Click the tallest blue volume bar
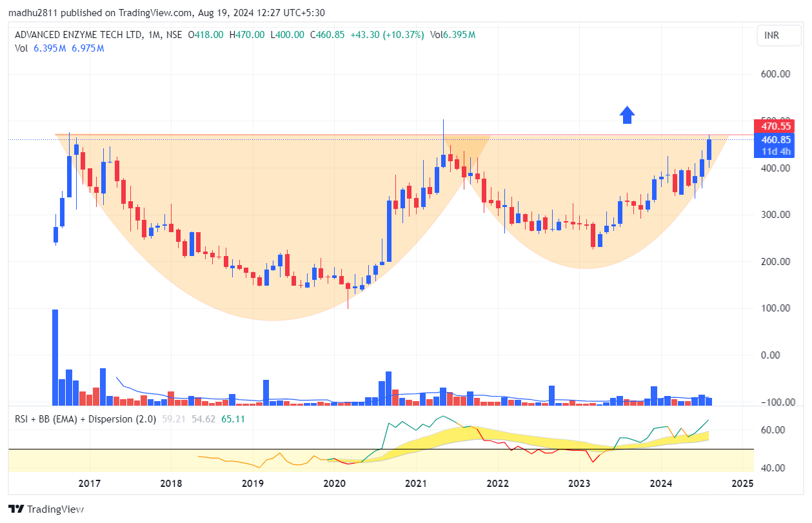 [55, 357]
